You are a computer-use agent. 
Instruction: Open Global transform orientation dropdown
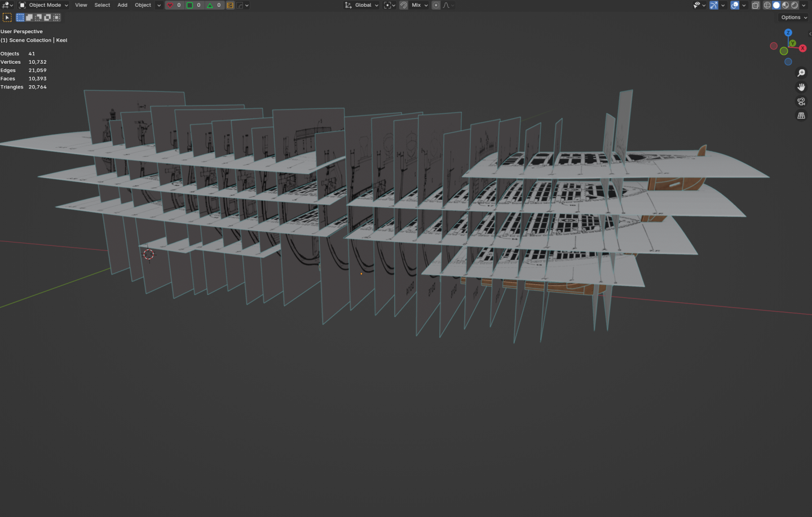(x=362, y=5)
